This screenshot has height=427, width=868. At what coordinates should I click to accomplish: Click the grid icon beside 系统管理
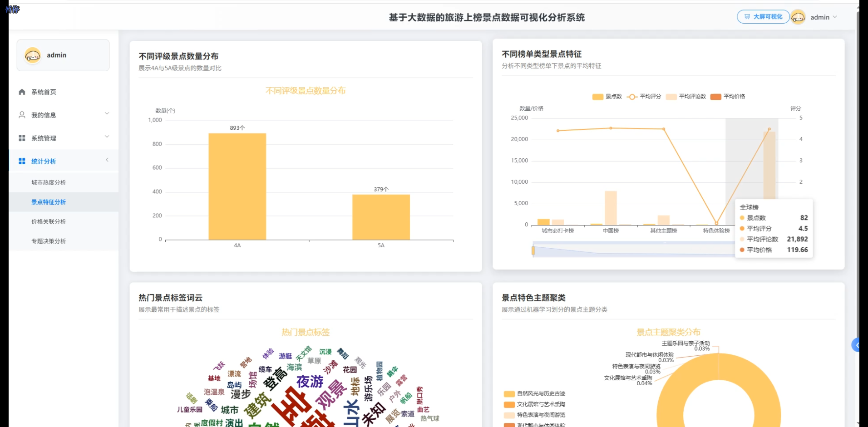pyautogui.click(x=22, y=138)
